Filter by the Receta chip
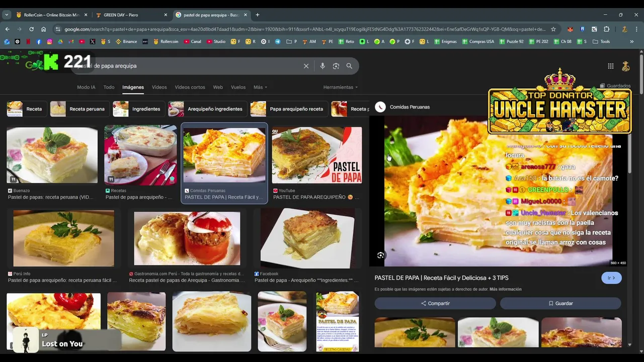Viewport: 644px width, 362px height. click(27, 109)
